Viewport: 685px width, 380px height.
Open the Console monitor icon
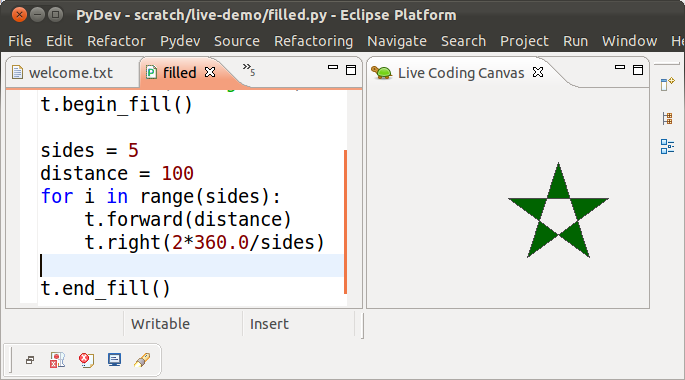(114, 360)
